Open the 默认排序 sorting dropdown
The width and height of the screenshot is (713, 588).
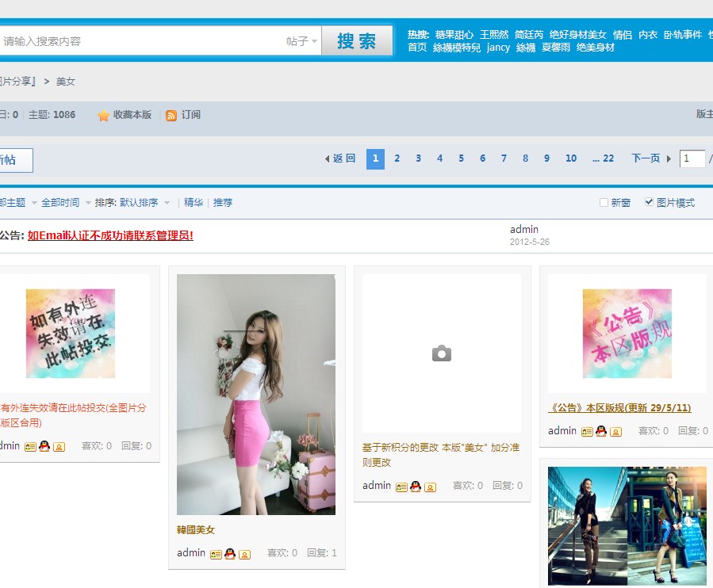pos(148,202)
